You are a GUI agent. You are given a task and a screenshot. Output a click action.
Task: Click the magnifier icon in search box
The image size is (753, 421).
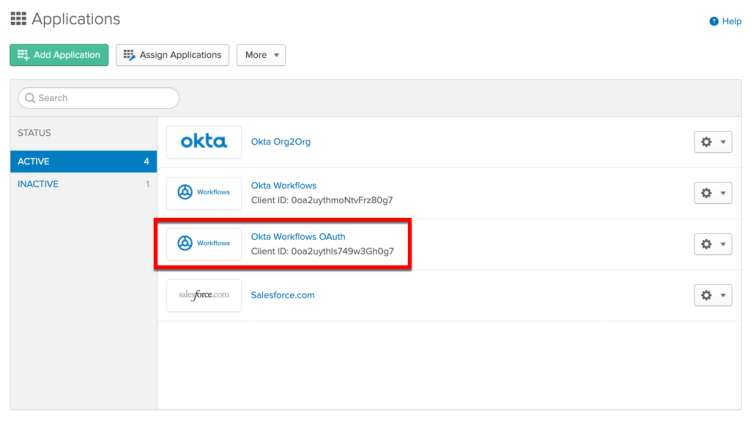(29, 98)
